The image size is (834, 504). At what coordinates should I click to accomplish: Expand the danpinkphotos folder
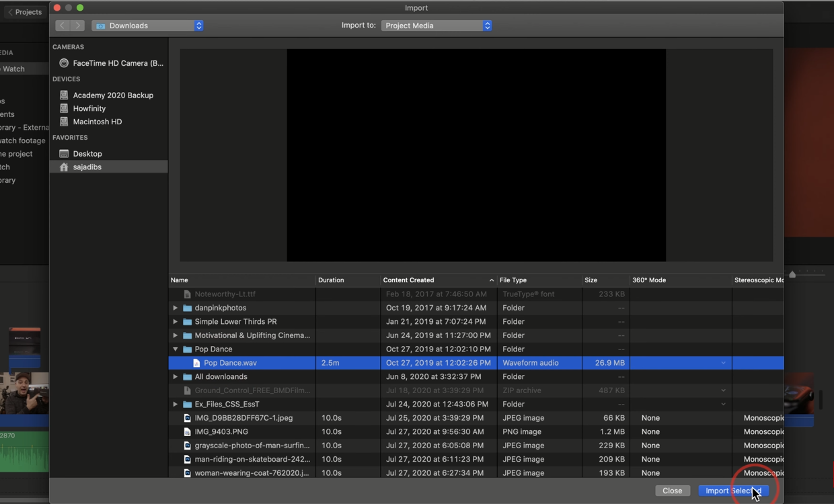click(x=176, y=308)
